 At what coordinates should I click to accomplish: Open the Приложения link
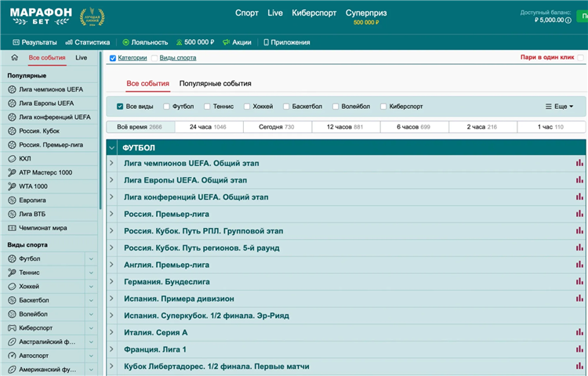(x=287, y=42)
